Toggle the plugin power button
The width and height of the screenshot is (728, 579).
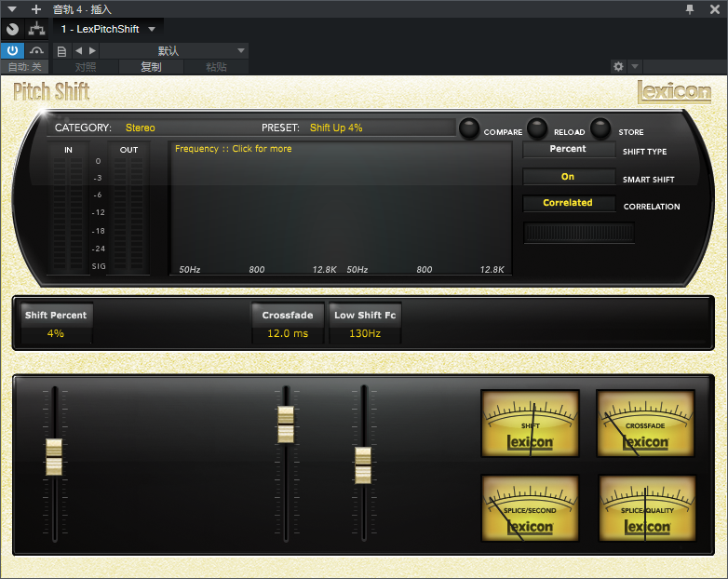[x=12, y=50]
